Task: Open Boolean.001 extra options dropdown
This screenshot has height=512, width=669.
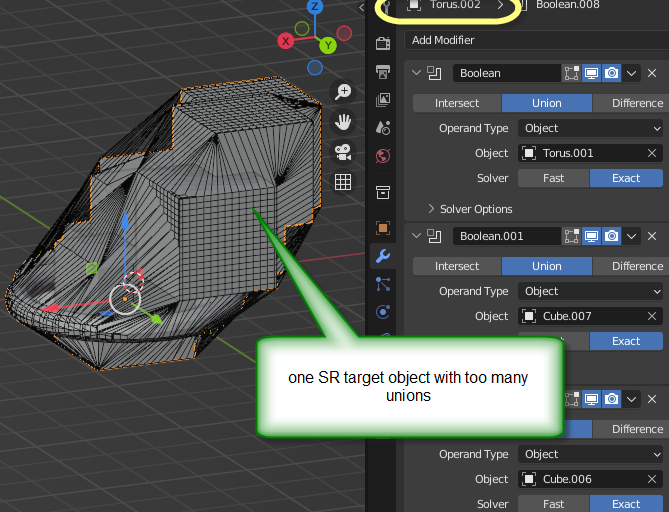Action: pyautogui.click(x=631, y=236)
